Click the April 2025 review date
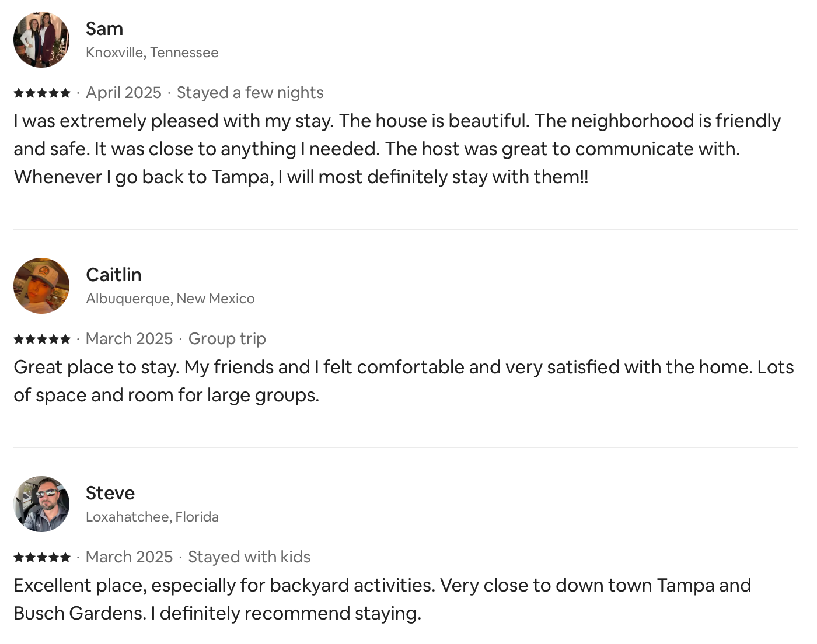Viewport: 817px width, 644px height. tap(124, 93)
